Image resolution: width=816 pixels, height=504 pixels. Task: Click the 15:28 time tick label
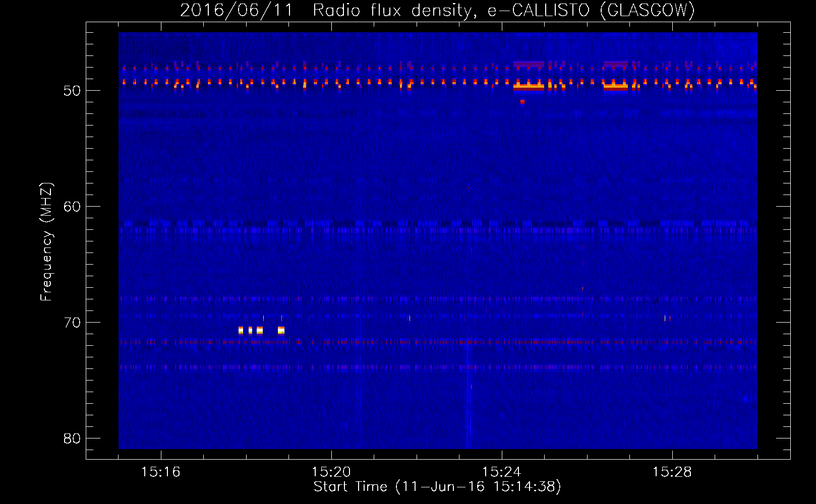pyautogui.click(x=672, y=472)
